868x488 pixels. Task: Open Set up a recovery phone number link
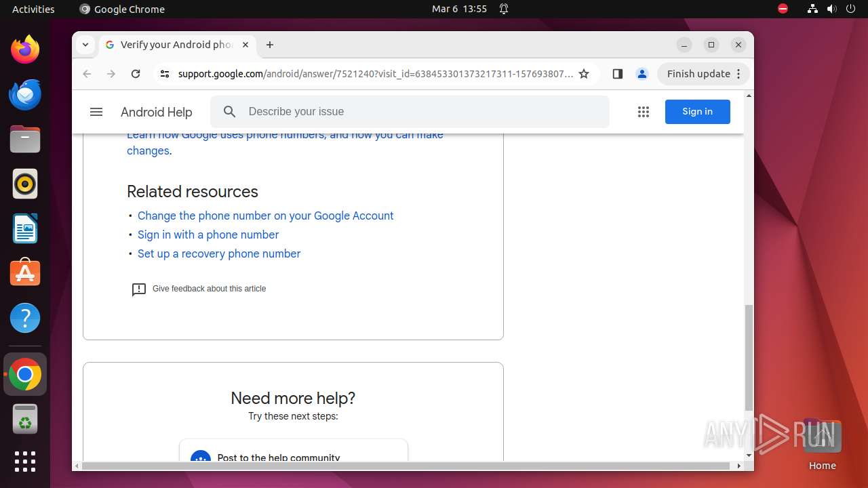[x=219, y=253]
